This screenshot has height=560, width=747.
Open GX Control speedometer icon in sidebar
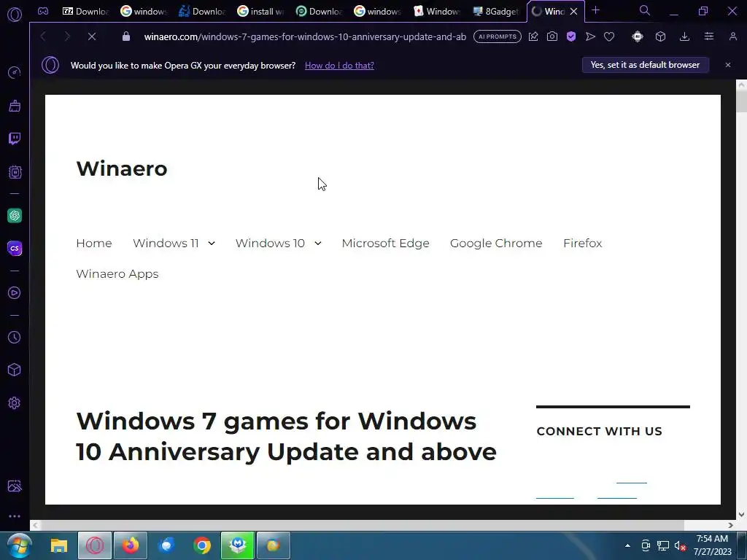click(15, 72)
